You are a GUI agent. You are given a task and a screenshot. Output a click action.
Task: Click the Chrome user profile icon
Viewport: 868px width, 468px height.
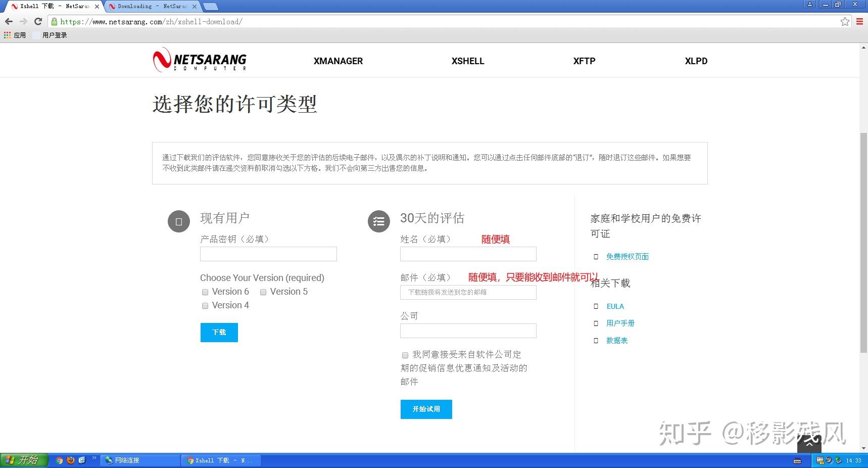[810, 4]
